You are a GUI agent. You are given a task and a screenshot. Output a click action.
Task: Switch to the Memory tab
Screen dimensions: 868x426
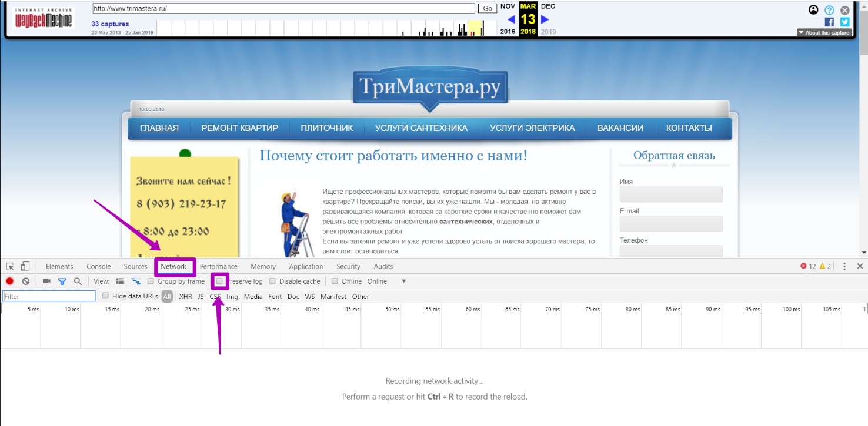point(263,267)
